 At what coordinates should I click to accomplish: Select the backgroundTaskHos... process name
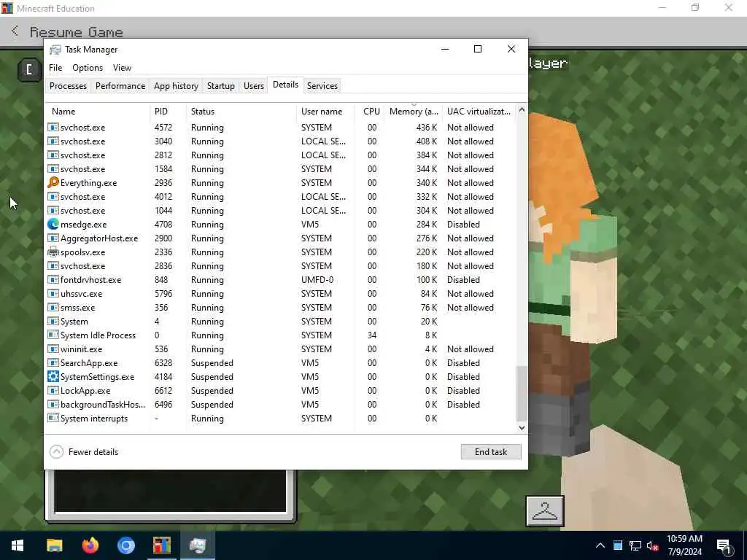[x=102, y=404]
